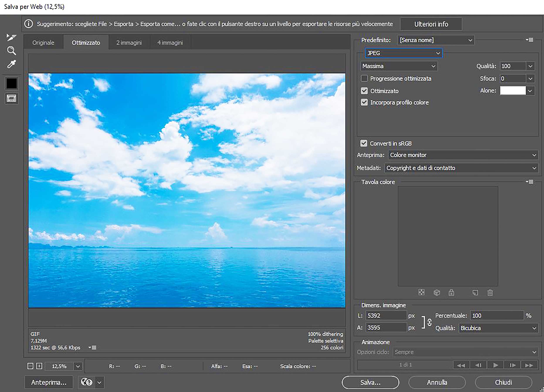Click the trash icon in color table

490,292
